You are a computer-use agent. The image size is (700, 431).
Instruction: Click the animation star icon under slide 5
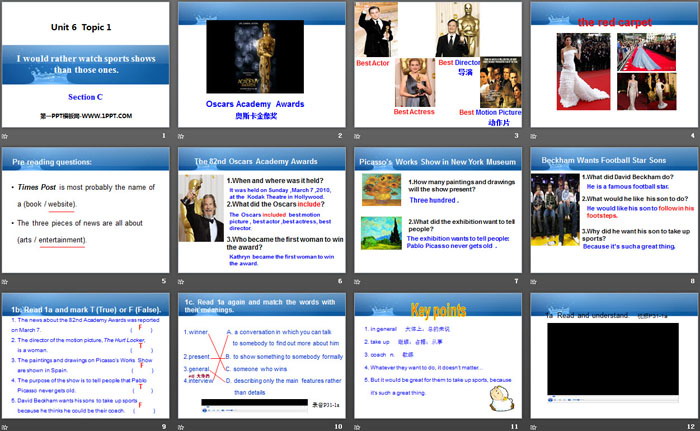(x=5, y=281)
